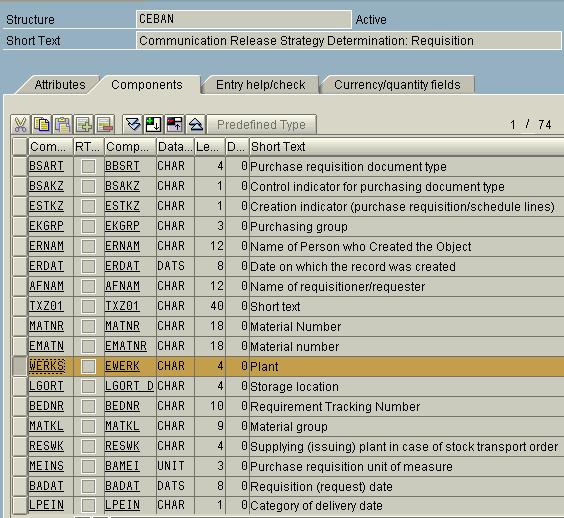This screenshot has width=564, height=518.
Task: Tick the RTy checkbox for MEINS row
Action: click(88, 467)
